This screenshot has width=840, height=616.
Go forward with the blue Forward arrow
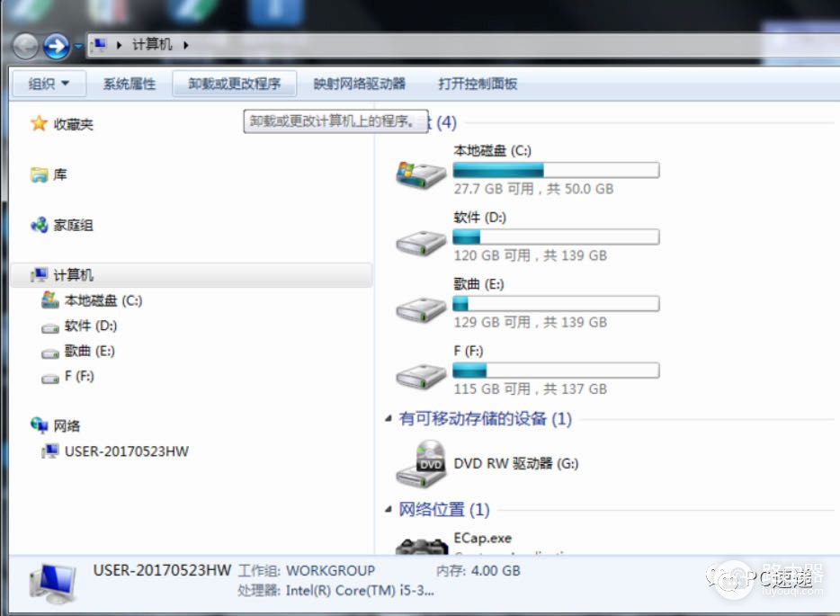[57, 46]
